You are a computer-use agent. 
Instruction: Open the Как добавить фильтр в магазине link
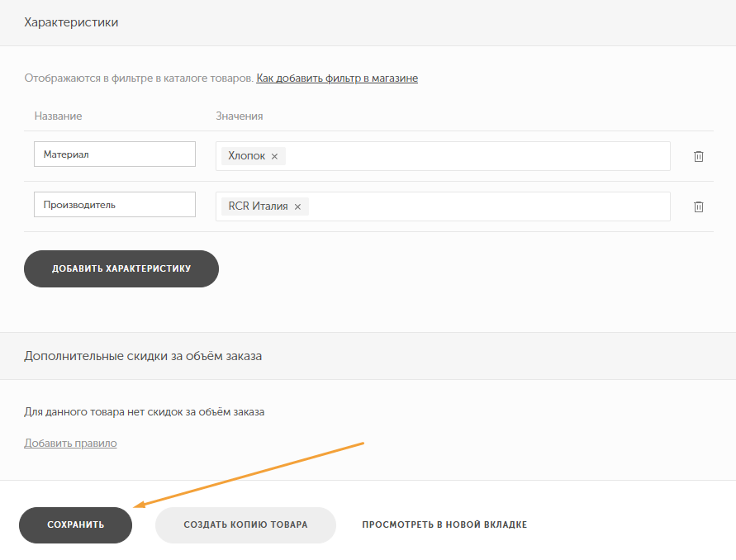(337, 78)
